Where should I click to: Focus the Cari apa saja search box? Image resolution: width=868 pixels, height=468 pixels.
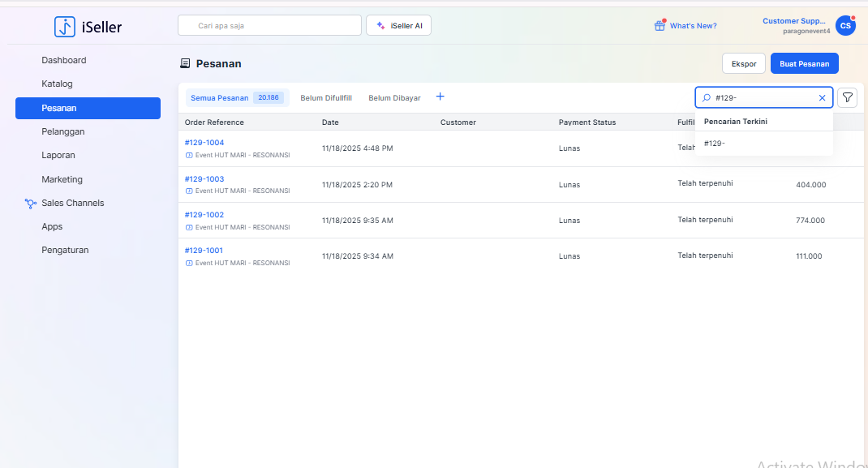[269, 26]
